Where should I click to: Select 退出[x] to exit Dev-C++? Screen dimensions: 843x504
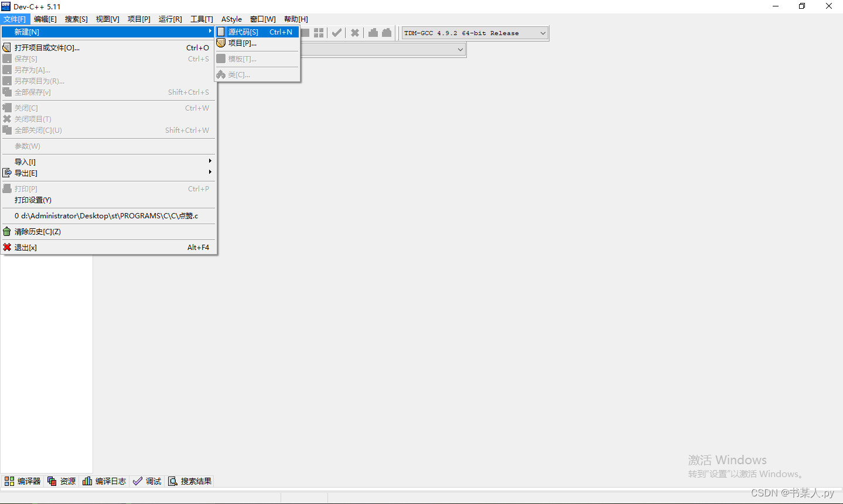coord(108,247)
